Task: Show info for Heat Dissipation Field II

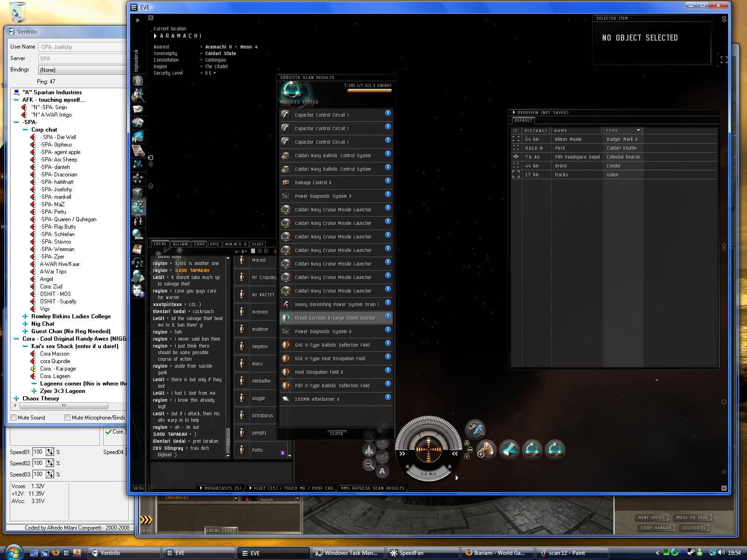Action: 388,370
